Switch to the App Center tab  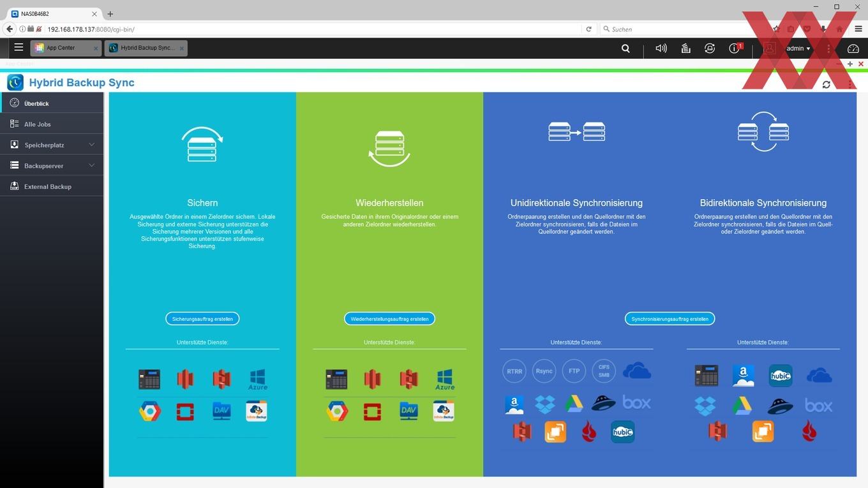(61, 48)
